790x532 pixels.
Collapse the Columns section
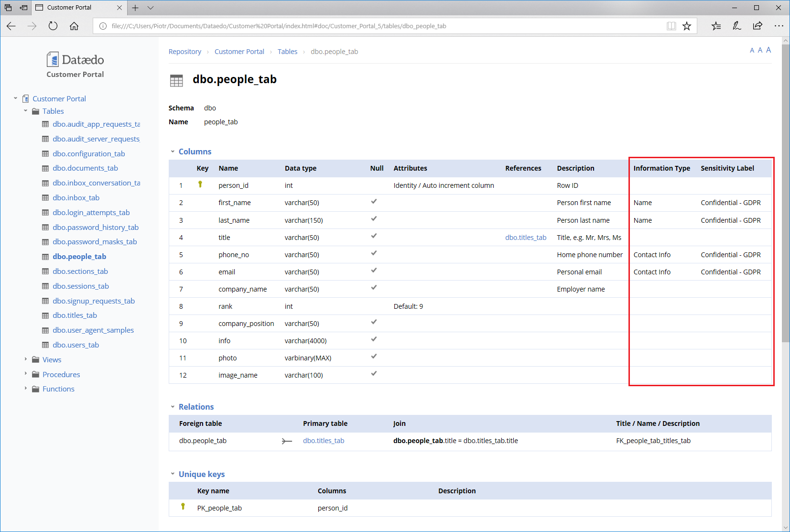click(173, 152)
